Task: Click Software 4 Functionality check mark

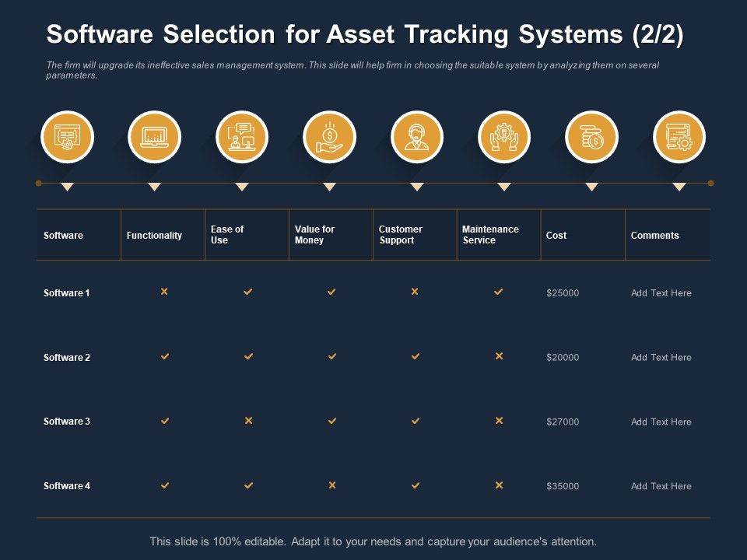Action: (165, 485)
